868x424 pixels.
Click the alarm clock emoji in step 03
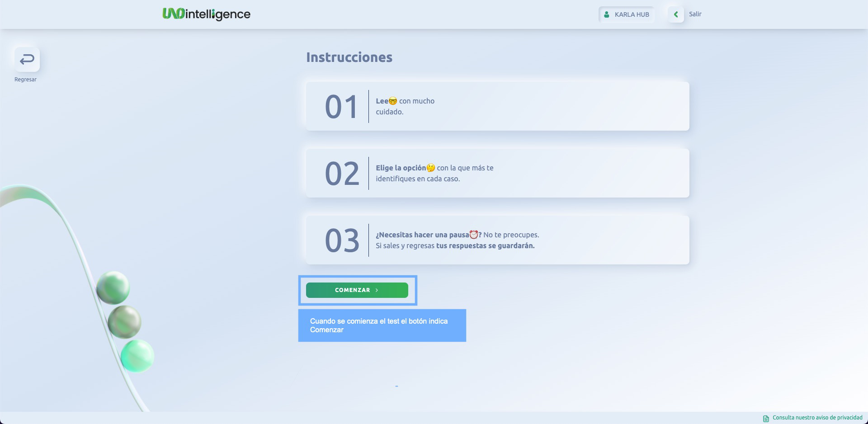pyautogui.click(x=473, y=235)
